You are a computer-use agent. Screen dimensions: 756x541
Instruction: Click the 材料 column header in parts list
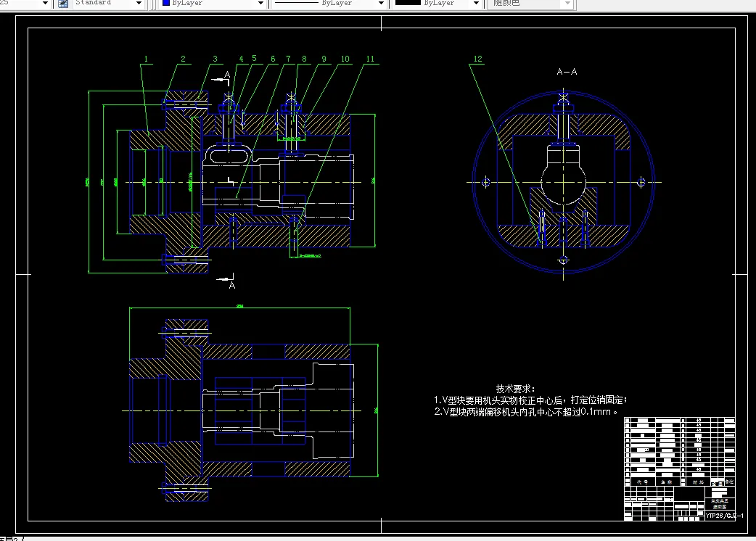coord(698,482)
